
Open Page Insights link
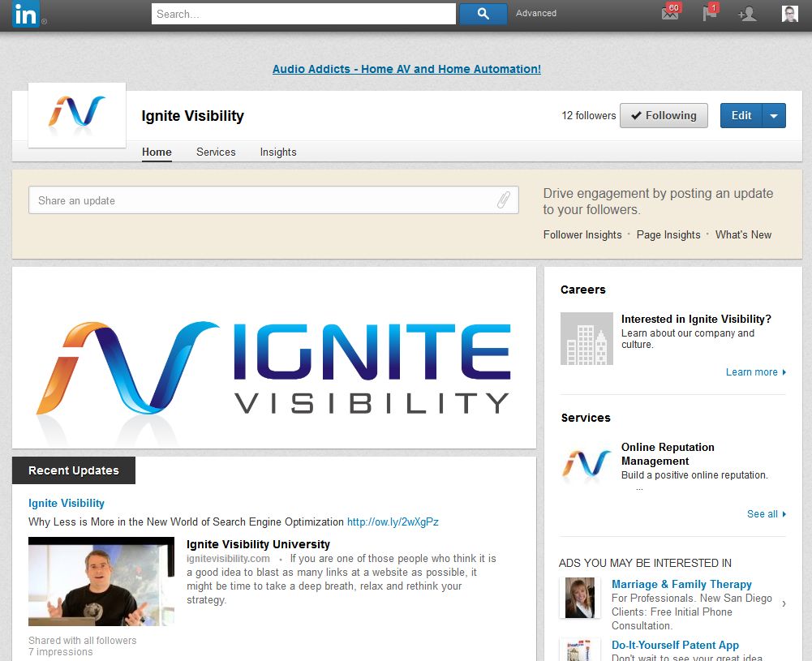[668, 235]
